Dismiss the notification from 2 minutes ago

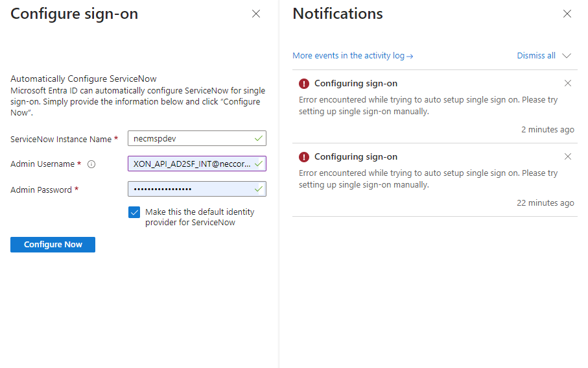point(568,83)
